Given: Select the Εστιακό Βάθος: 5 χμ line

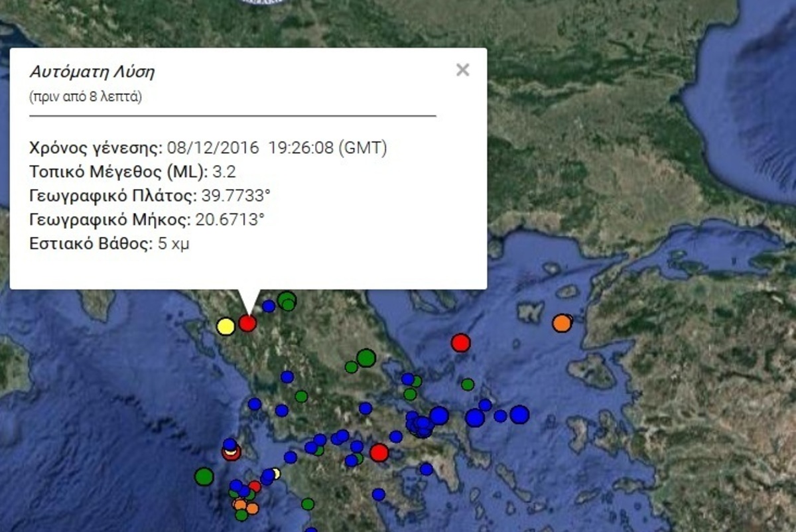Looking at the screenshot, I should coord(109,243).
